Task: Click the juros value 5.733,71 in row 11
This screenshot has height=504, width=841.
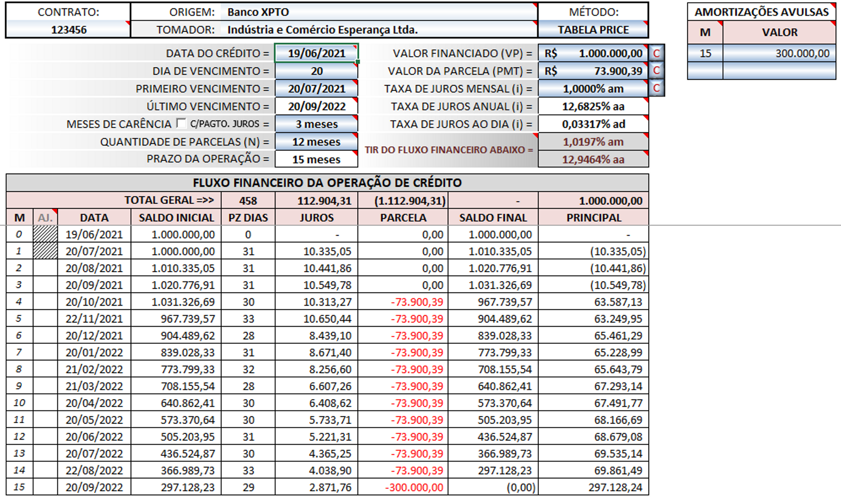Action: click(317, 420)
